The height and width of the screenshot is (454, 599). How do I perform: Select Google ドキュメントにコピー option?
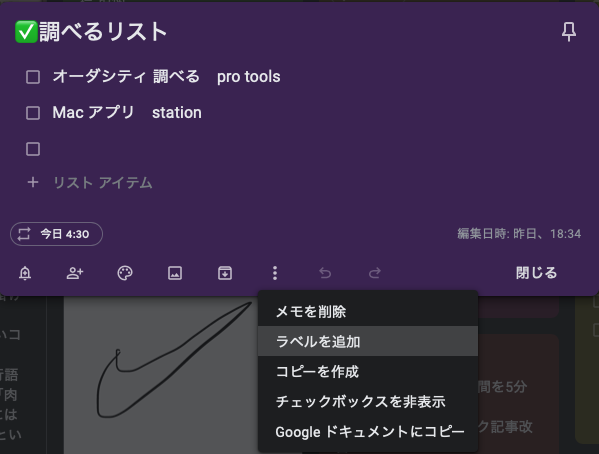pyautogui.click(x=368, y=432)
